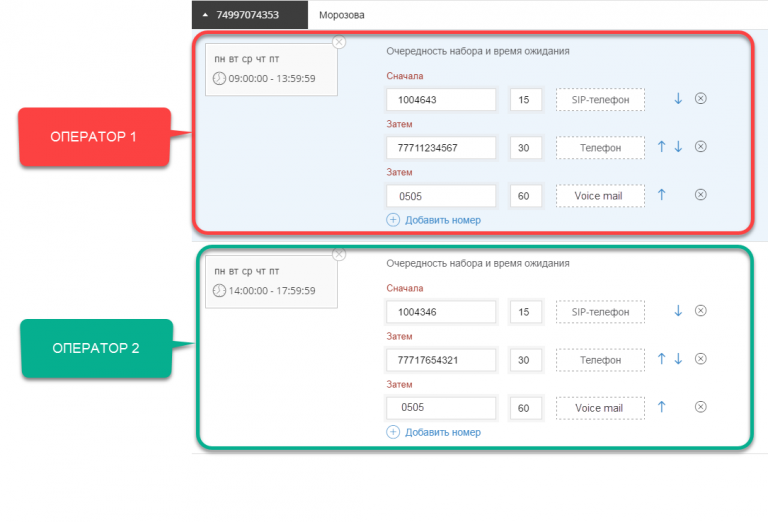Move the first Voice mail 0505 row up
The width and height of the screenshot is (768, 522).
coord(661,195)
